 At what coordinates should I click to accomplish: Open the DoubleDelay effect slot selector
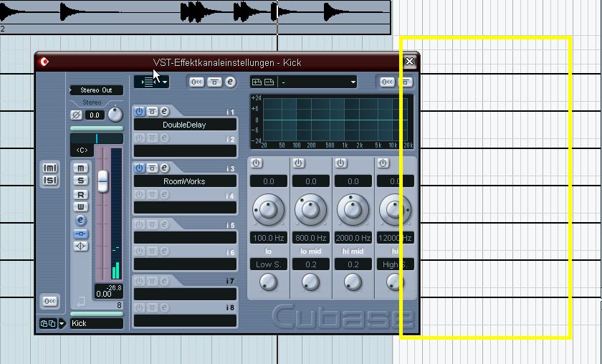coord(185,125)
